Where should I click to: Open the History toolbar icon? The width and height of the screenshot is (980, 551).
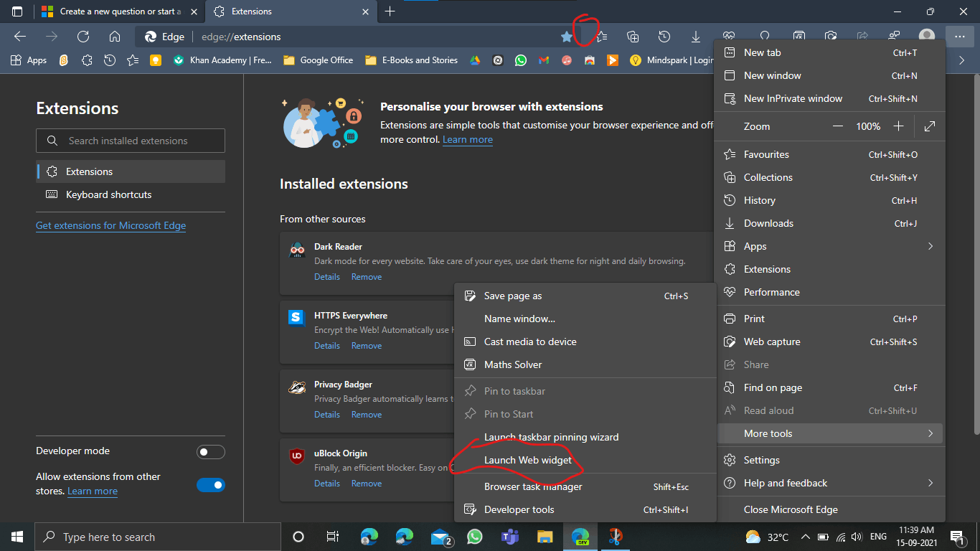pos(664,37)
